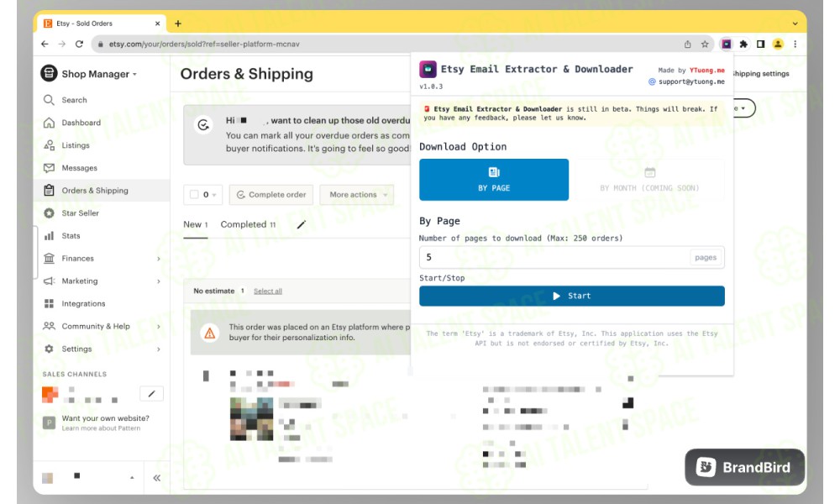Click the support@ytuong.me email link

[691, 81]
